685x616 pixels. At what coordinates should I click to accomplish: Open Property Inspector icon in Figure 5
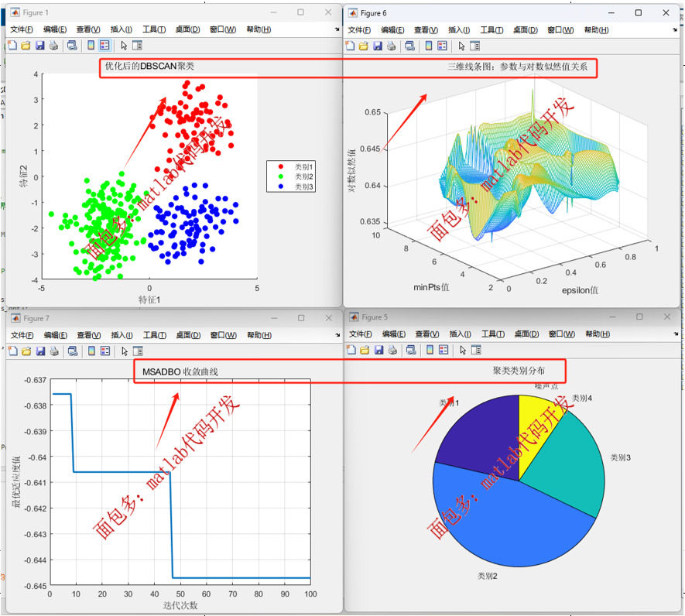pos(476,350)
